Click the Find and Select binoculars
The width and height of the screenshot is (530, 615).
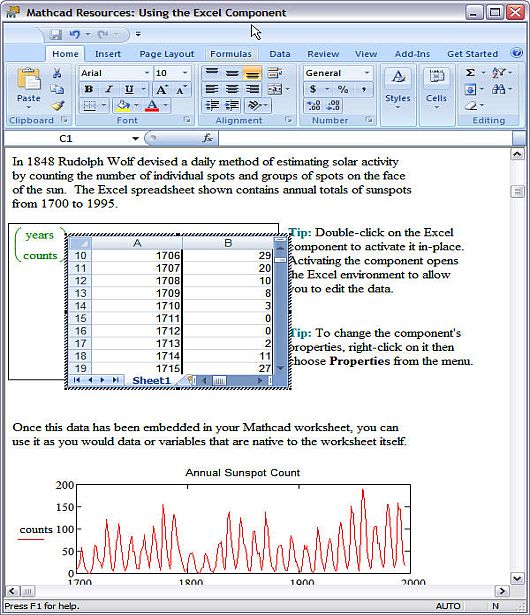coord(498,89)
